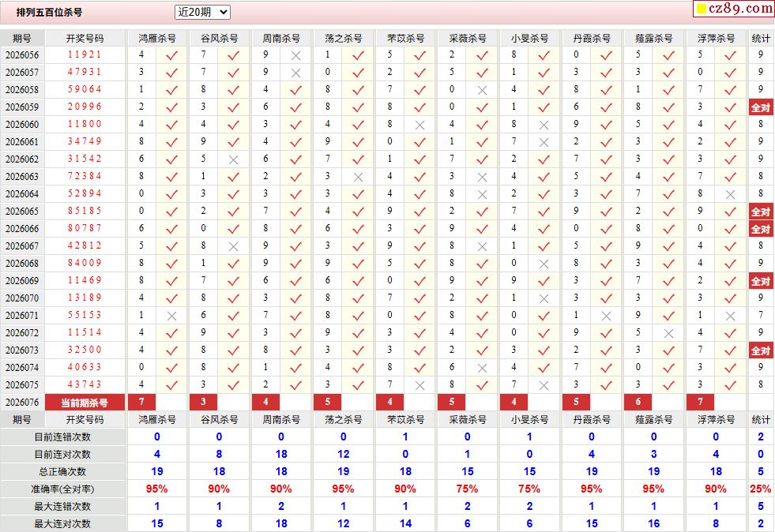
Task: Click the 全对 badge in row 2026069
Action: coord(761,281)
